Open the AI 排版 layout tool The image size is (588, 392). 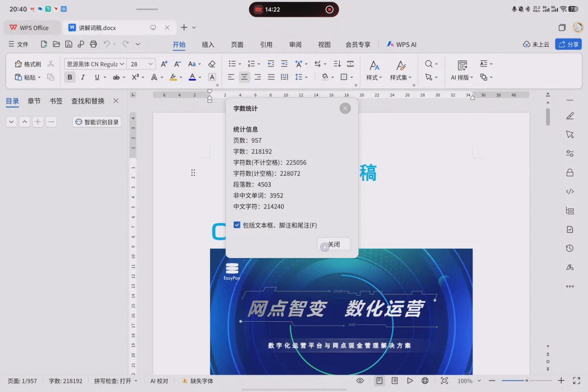[462, 71]
